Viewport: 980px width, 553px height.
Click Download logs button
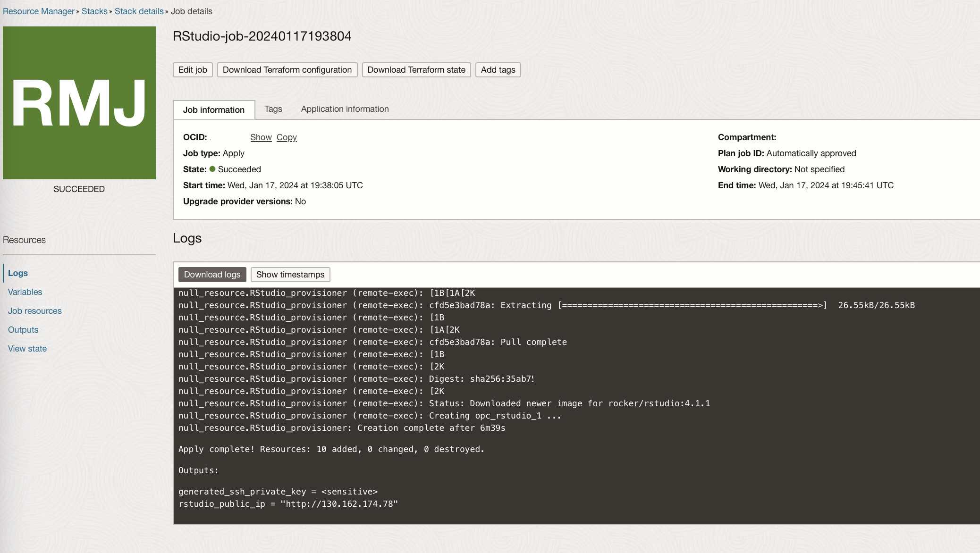(x=212, y=275)
